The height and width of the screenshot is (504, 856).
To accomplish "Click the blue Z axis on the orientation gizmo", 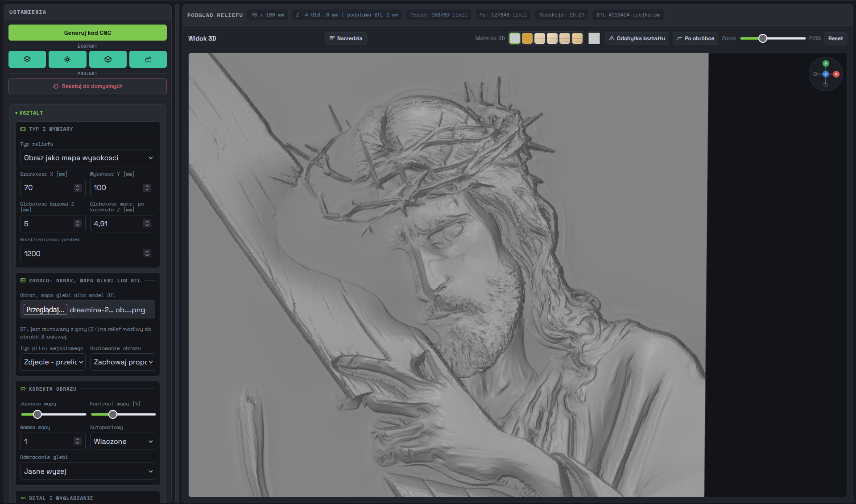I will 826,74.
